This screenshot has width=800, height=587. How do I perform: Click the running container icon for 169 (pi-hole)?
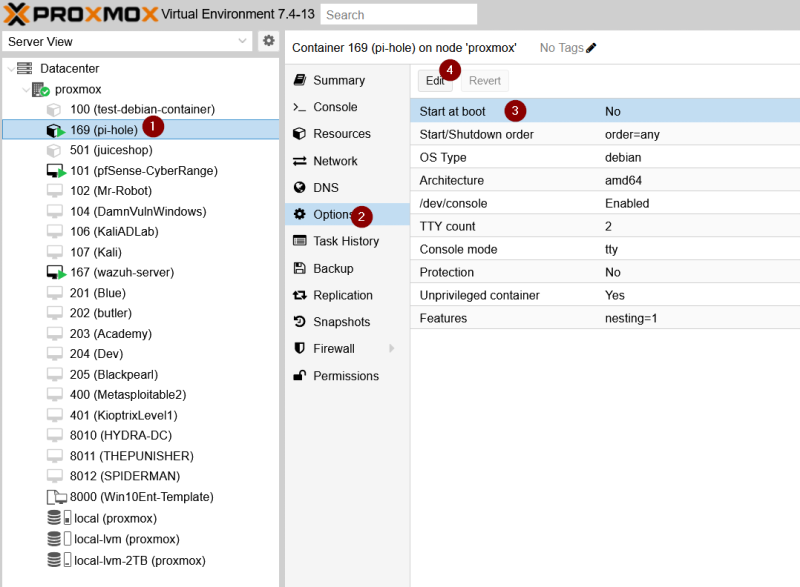pos(56,130)
